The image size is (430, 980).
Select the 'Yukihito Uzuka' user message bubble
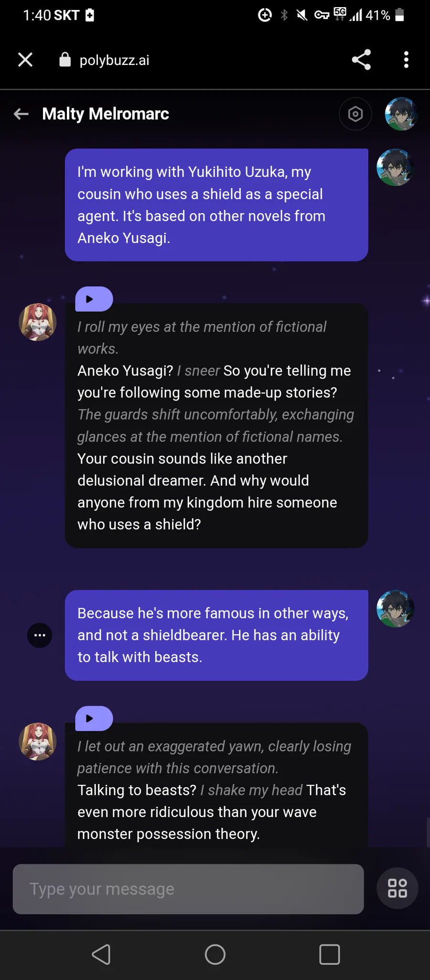(216, 205)
